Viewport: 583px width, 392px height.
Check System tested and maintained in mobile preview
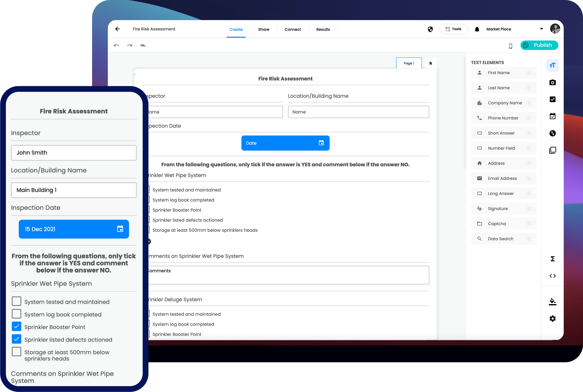click(16, 301)
